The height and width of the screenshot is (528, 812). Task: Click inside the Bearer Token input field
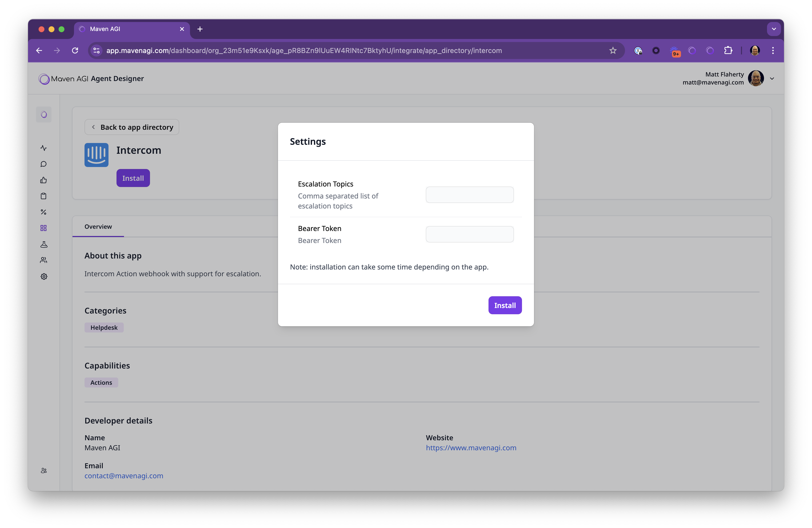coord(469,234)
